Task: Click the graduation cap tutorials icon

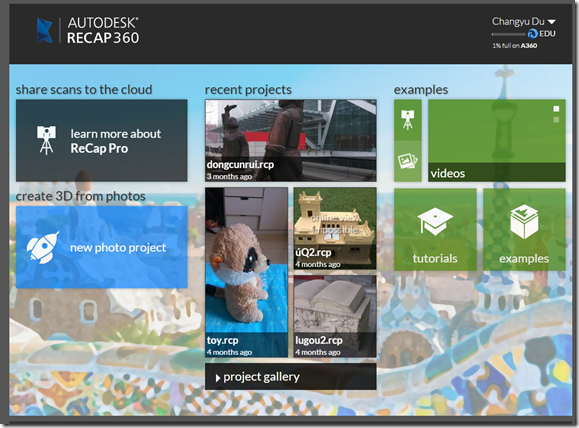Action: point(435,222)
